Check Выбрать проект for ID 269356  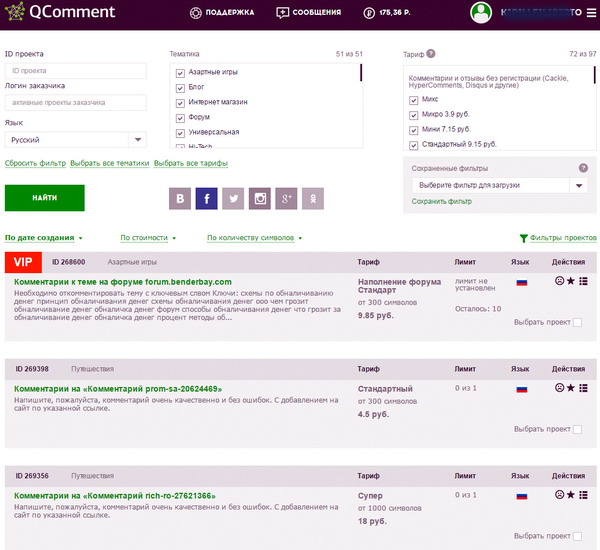577,536
